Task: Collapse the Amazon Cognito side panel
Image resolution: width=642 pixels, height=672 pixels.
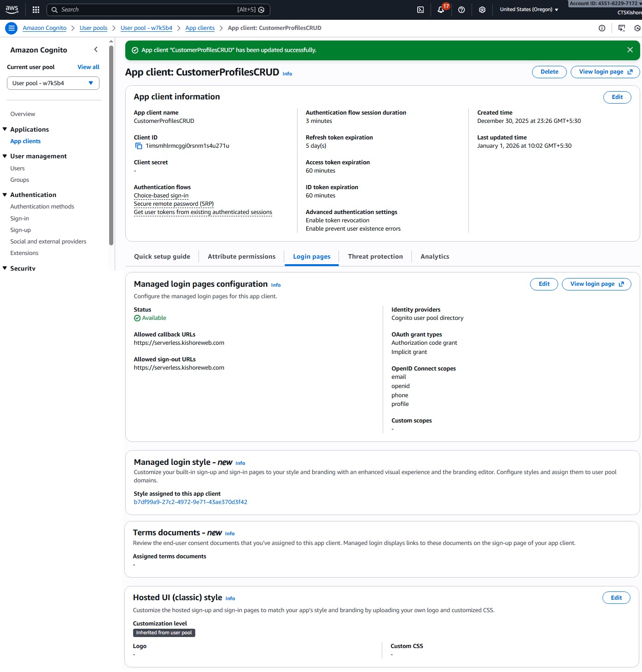Action: [x=96, y=50]
